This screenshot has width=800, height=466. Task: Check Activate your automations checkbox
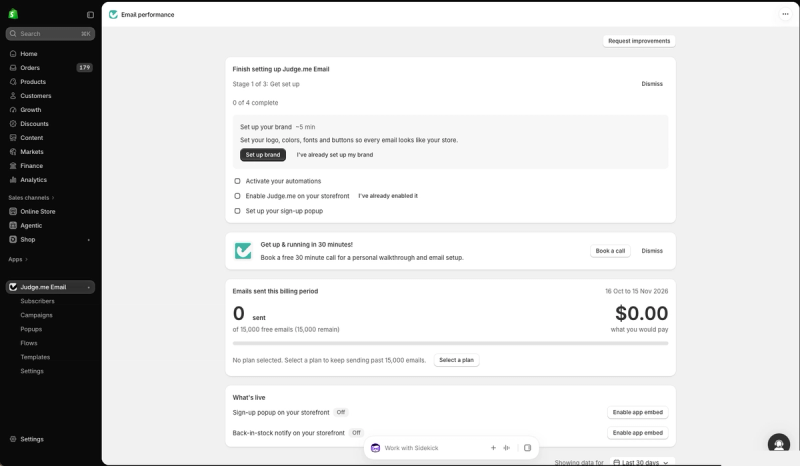[237, 181]
